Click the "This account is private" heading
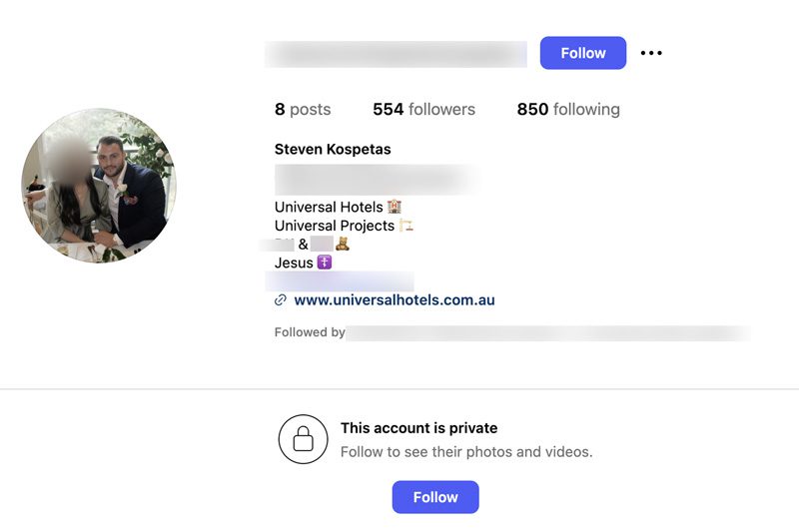 pos(418,428)
